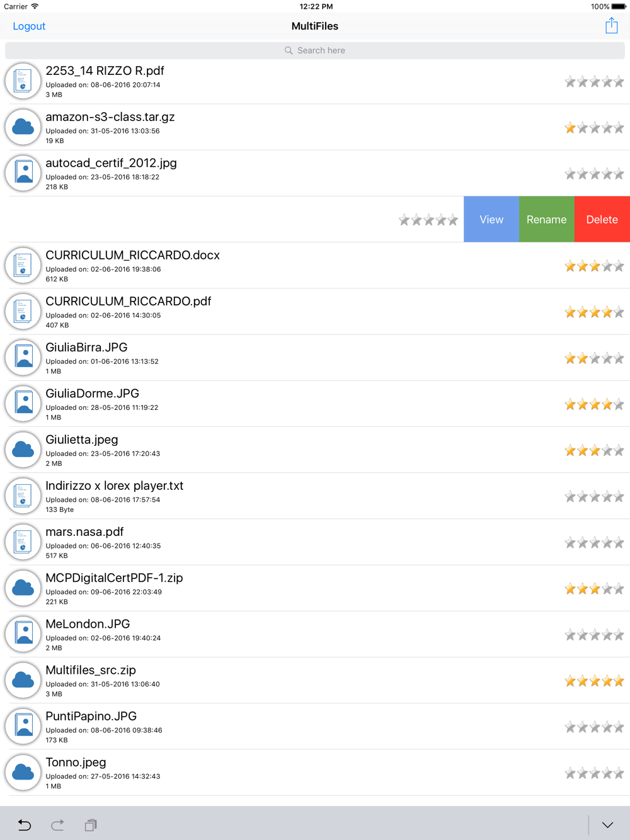The height and width of the screenshot is (840, 630).
Task: Select the file name MeLondon.JPG
Action: pos(88,624)
